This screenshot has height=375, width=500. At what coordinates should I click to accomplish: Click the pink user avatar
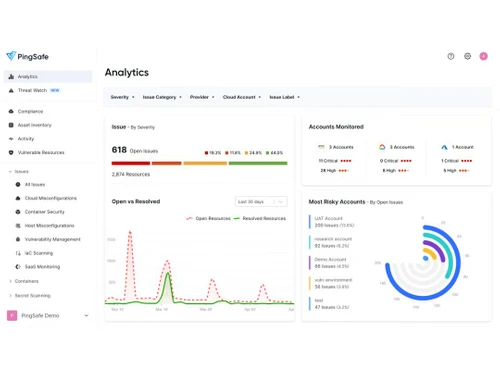pyautogui.click(x=483, y=56)
